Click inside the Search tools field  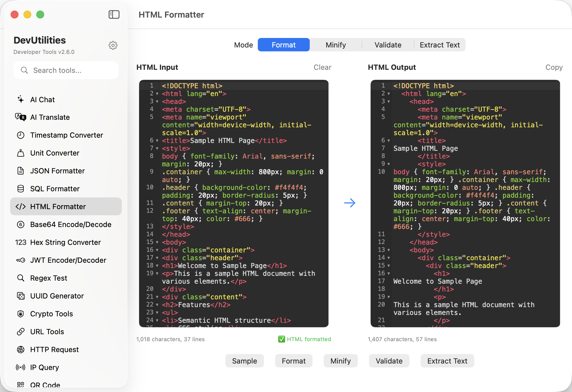[x=66, y=70]
